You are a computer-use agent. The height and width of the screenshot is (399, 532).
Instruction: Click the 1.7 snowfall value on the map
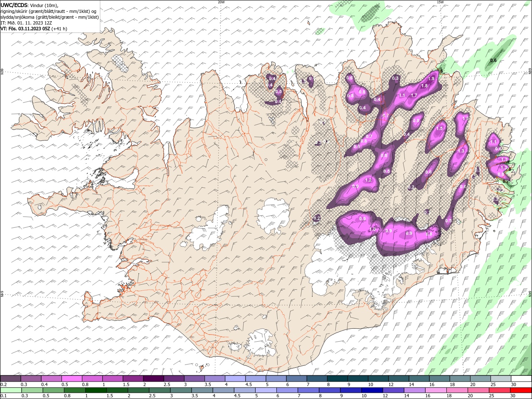tap(414, 95)
